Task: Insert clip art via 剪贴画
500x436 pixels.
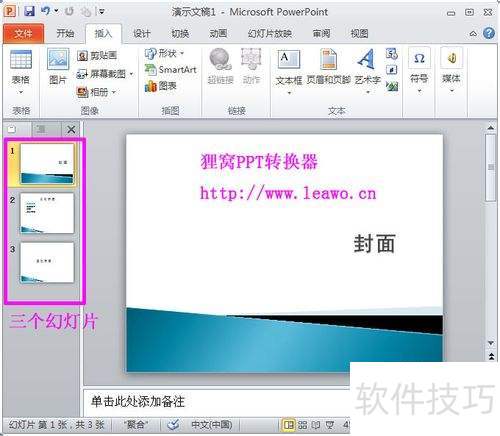Action: pyautogui.click(x=97, y=55)
